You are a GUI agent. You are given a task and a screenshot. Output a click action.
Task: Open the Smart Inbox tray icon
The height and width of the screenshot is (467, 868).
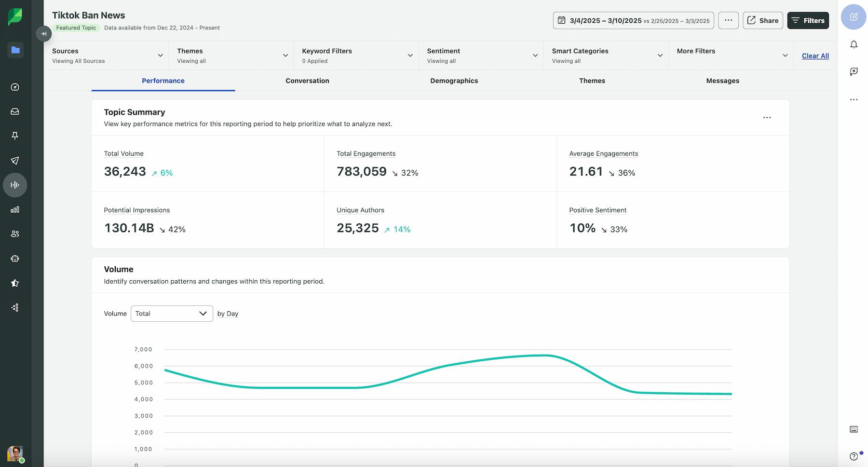point(15,111)
